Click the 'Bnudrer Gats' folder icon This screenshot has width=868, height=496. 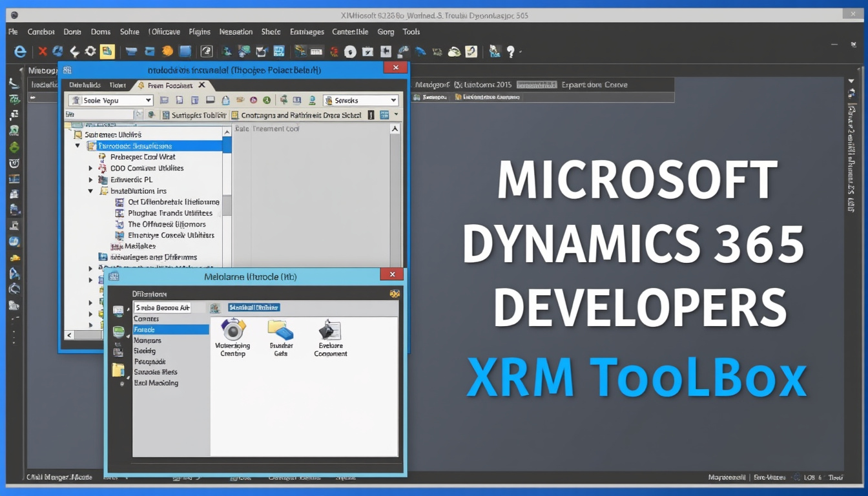pyautogui.click(x=281, y=330)
